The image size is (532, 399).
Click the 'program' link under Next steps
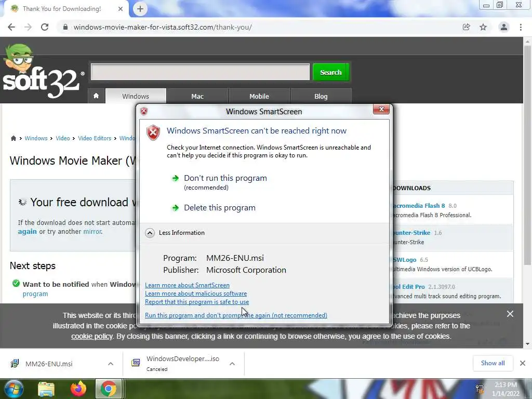(35, 294)
